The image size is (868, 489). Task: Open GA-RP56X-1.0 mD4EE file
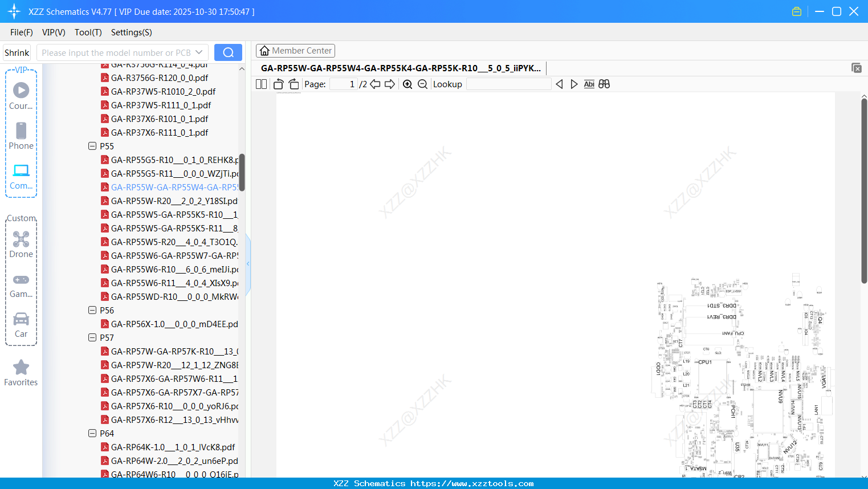point(170,324)
